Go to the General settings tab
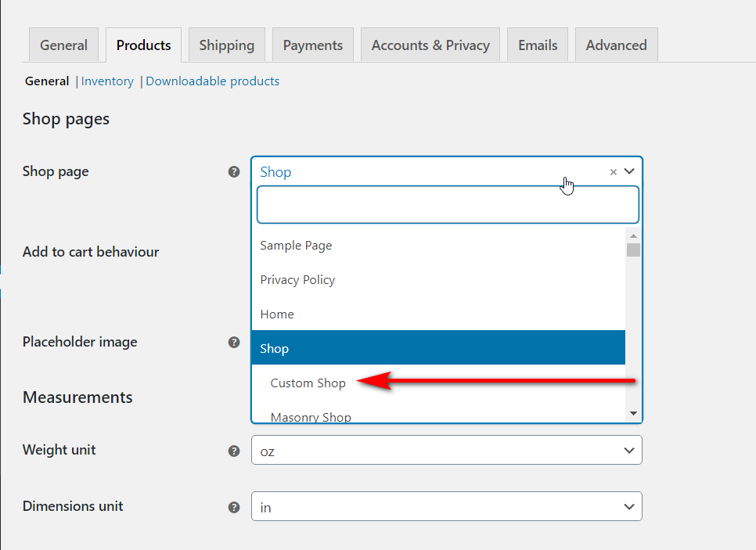Screen dimensions: 756x550 pyautogui.click(x=63, y=45)
